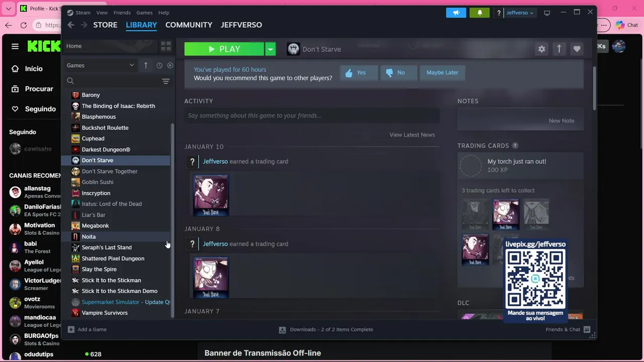Open January 10 trading card thumbnail

(x=210, y=196)
